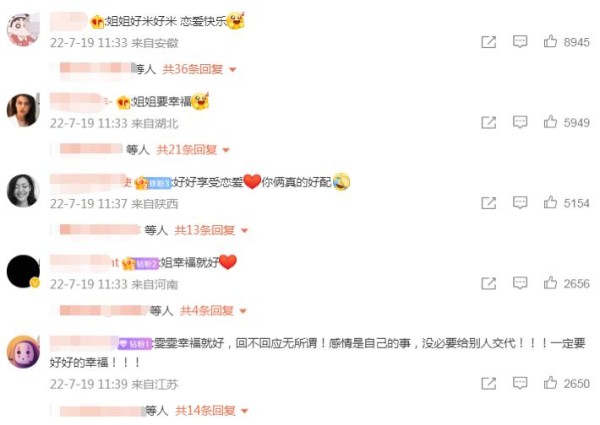Open the profile photo of the Shaanxi commenter

coord(23,191)
